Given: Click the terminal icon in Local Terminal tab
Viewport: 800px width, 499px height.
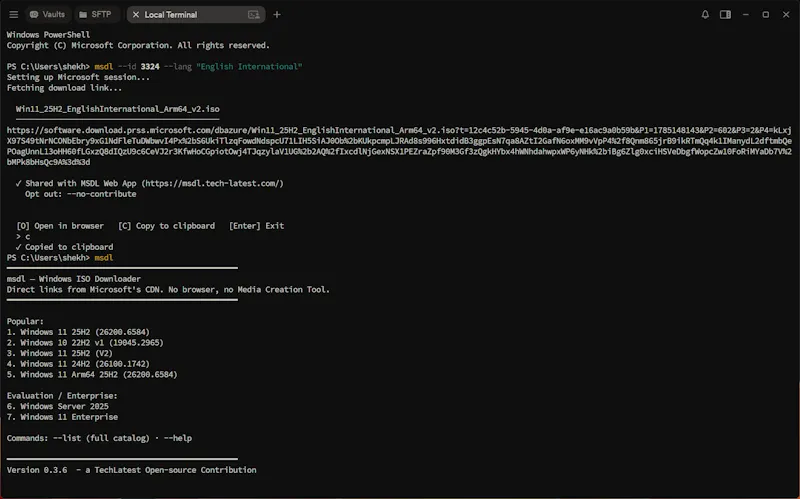Looking at the screenshot, I should [x=254, y=15].
